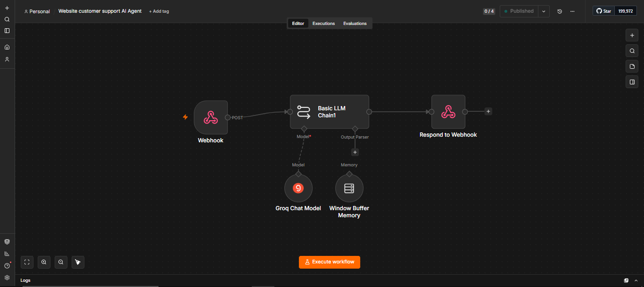Tidy up the workflow nodes
The width and height of the screenshot is (644, 287).
point(78,262)
